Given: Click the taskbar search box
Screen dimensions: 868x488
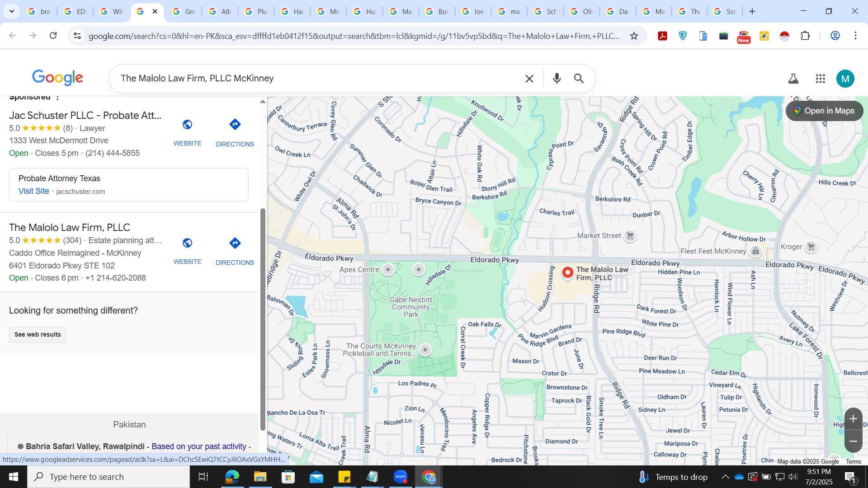Looking at the screenshot, I should tap(108, 477).
